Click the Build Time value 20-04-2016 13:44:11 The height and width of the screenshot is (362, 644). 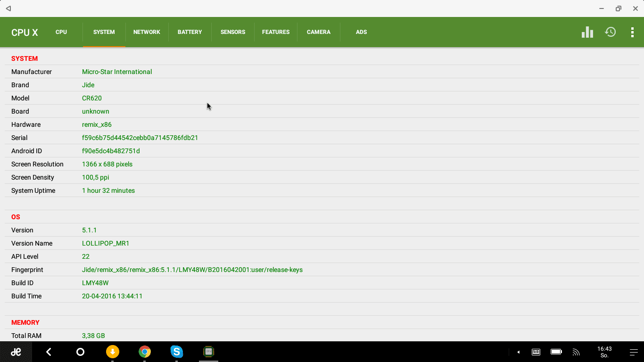(x=112, y=296)
